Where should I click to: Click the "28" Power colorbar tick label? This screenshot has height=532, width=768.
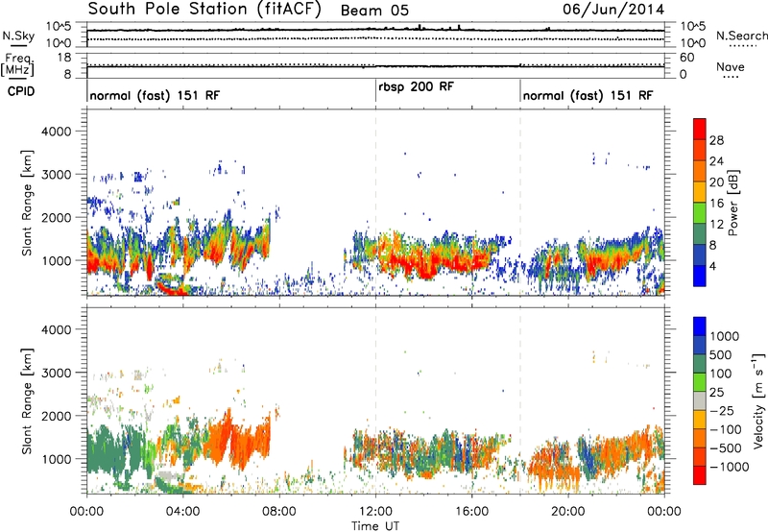(x=716, y=140)
